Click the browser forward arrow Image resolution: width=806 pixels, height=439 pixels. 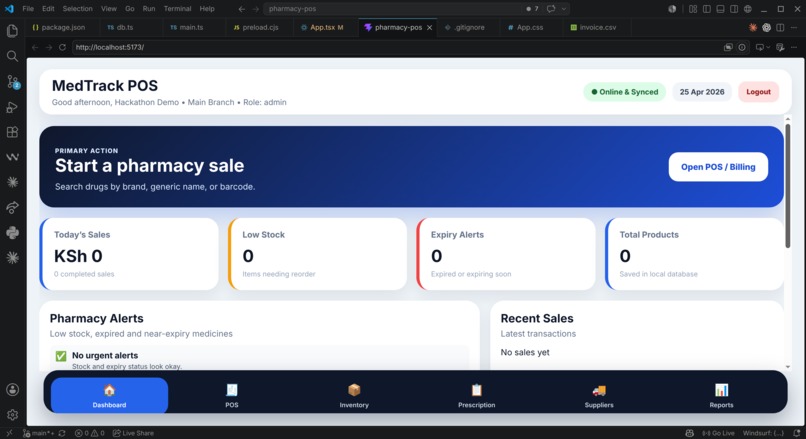49,47
